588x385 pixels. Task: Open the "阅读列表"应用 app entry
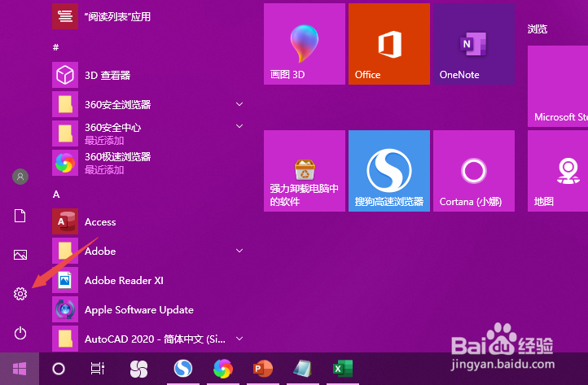(149, 16)
